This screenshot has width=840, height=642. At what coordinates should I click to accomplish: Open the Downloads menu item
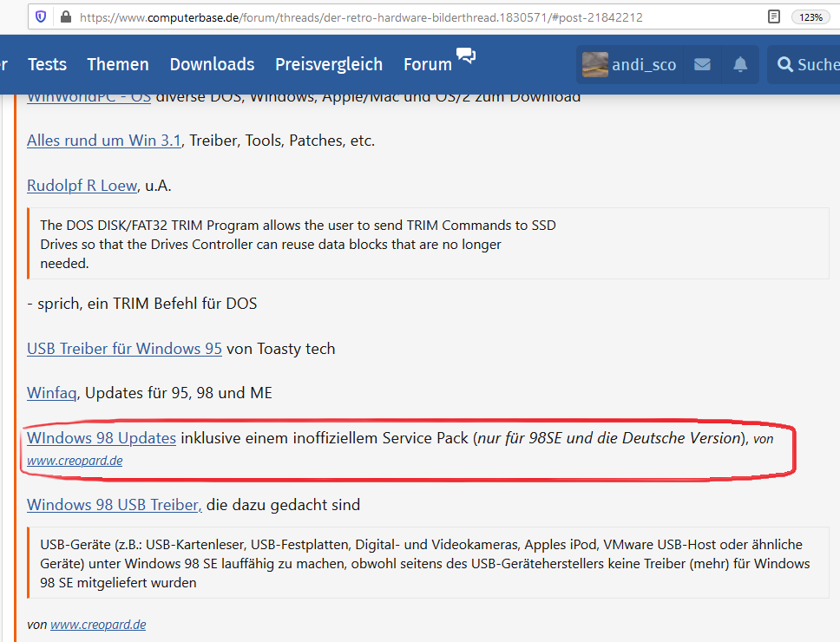(212, 64)
